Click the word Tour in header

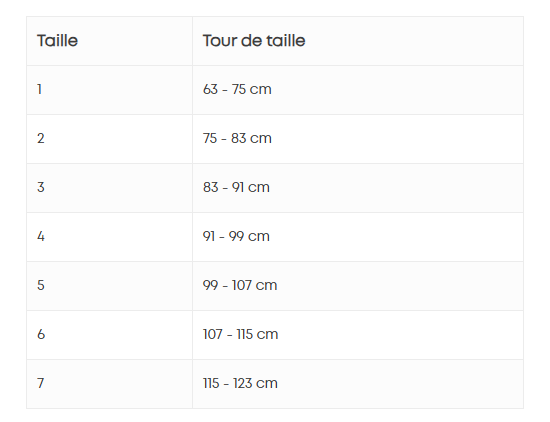pos(220,41)
